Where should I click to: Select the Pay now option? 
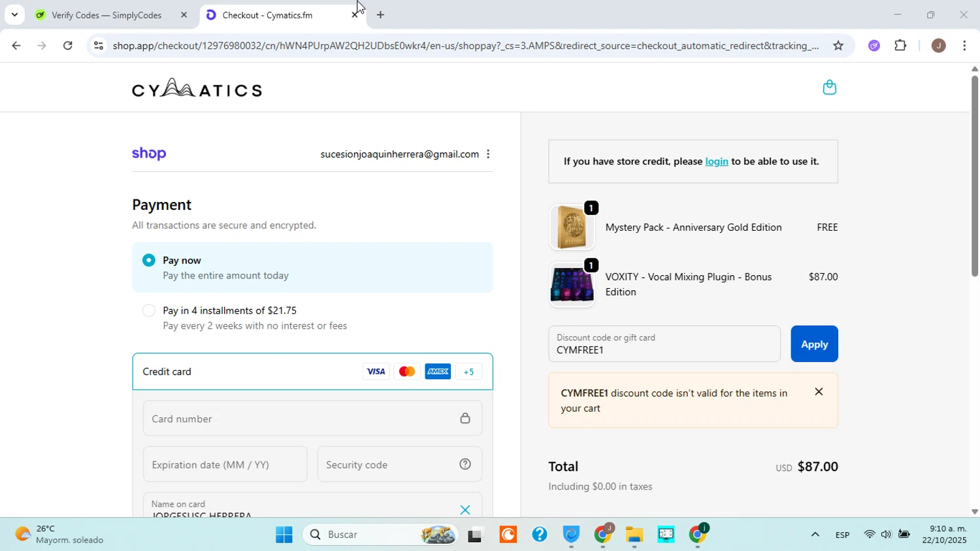point(312,267)
